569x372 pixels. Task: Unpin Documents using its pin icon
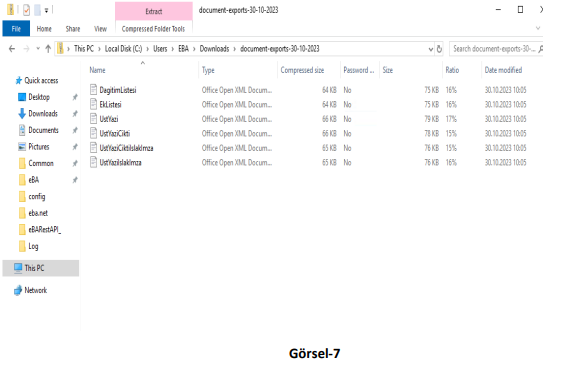(x=75, y=130)
